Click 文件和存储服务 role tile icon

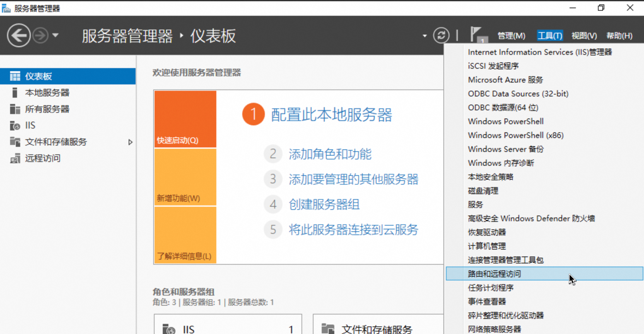(x=328, y=329)
